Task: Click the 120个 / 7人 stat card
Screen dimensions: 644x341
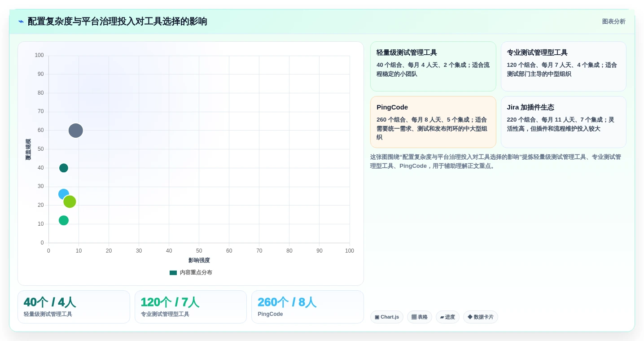Action: click(191, 307)
